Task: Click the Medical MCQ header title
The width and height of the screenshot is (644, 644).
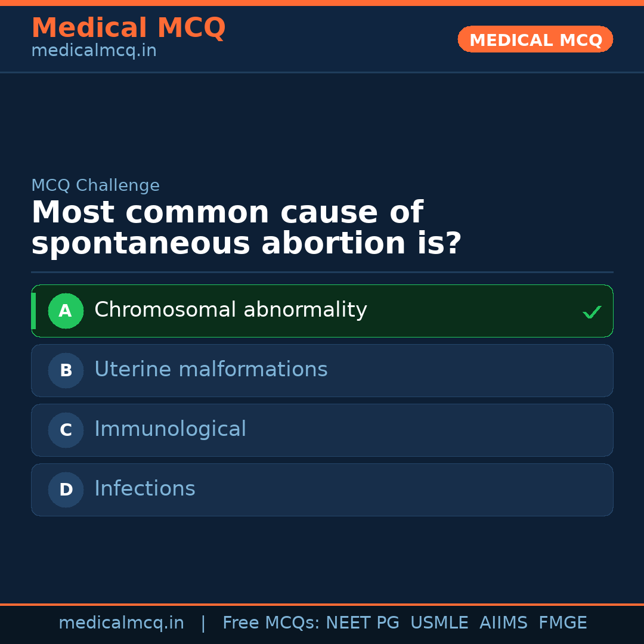Action: 128,27
